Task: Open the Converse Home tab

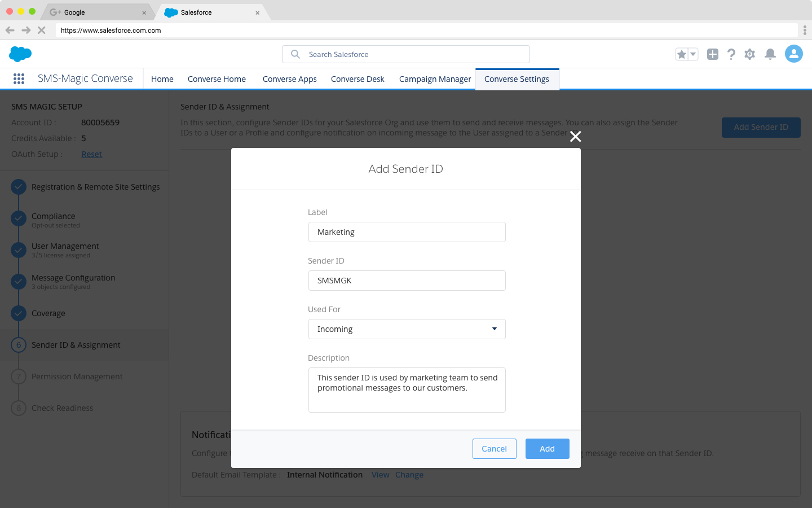Action: (217, 79)
